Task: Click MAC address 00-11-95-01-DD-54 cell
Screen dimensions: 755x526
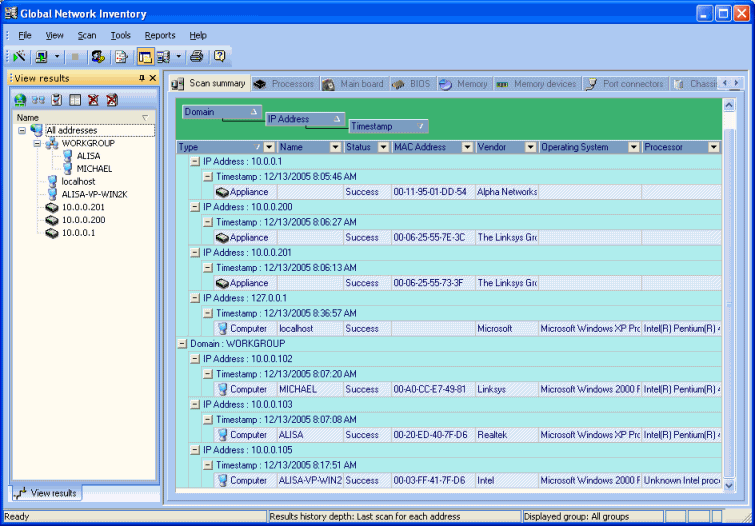Action: pyautogui.click(x=434, y=192)
